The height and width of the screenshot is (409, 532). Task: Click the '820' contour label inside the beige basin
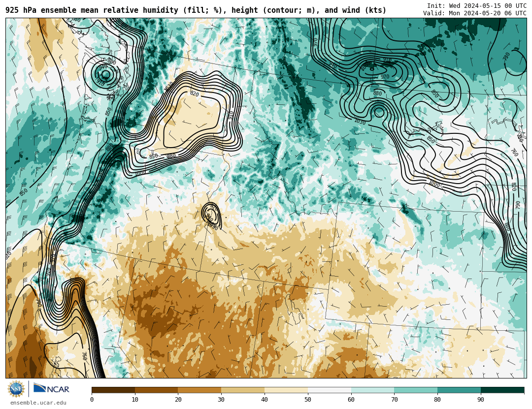[195, 94]
